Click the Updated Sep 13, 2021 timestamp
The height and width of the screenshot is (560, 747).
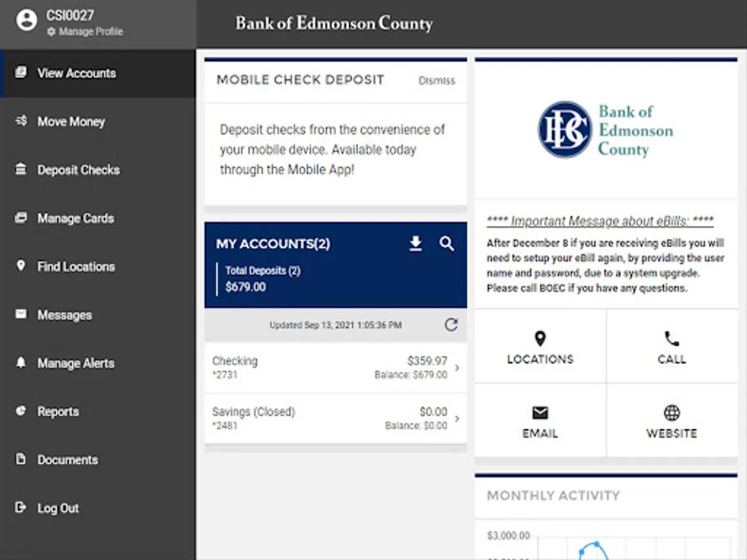tap(336, 325)
